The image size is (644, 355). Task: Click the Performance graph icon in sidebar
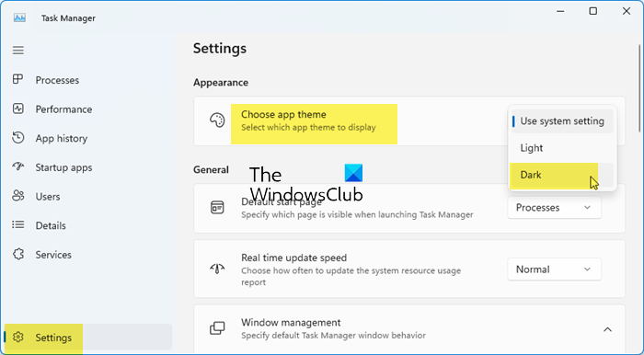pyautogui.click(x=18, y=109)
